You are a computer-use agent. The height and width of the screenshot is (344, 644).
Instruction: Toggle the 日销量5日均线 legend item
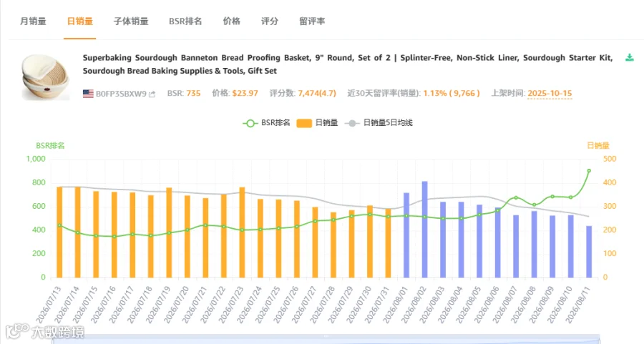(379, 123)
